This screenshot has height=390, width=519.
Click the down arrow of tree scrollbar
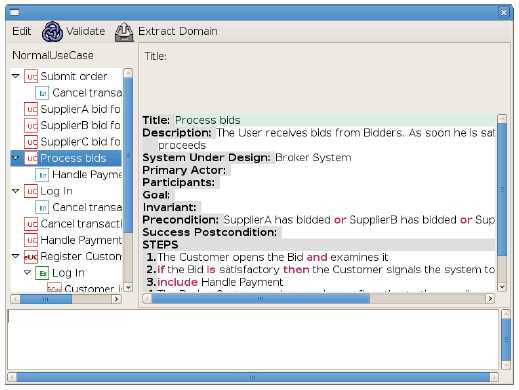click(128, 287)
